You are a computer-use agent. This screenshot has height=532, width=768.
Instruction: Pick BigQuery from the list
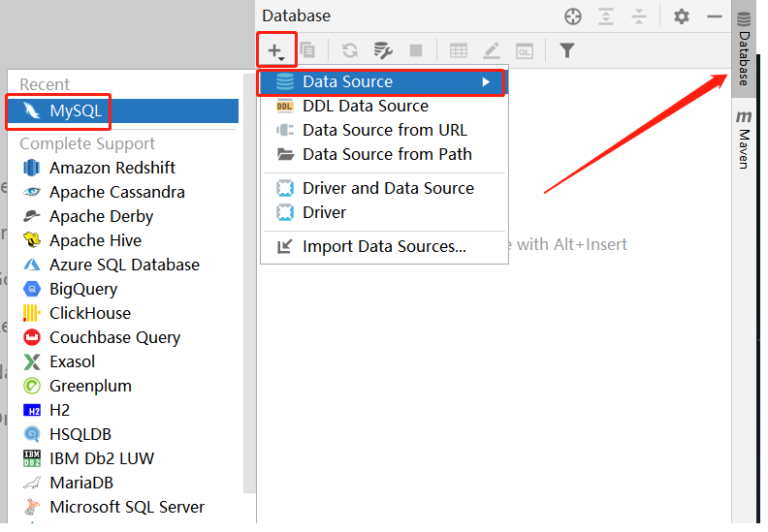click(x=122, y=289)
